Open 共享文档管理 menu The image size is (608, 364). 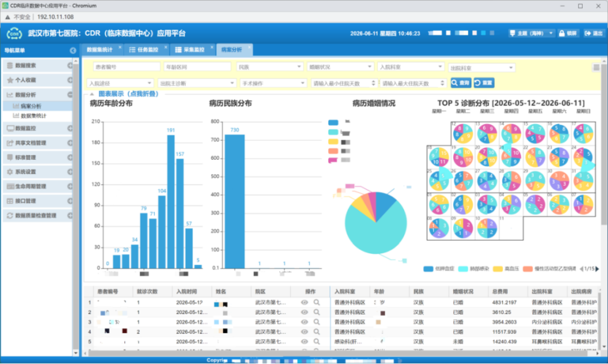(37, 143)
